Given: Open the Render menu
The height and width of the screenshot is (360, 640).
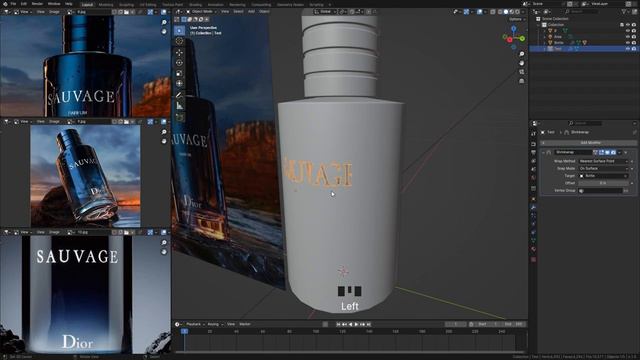Looking at the screenshot, I should click(x=37, y=4).
